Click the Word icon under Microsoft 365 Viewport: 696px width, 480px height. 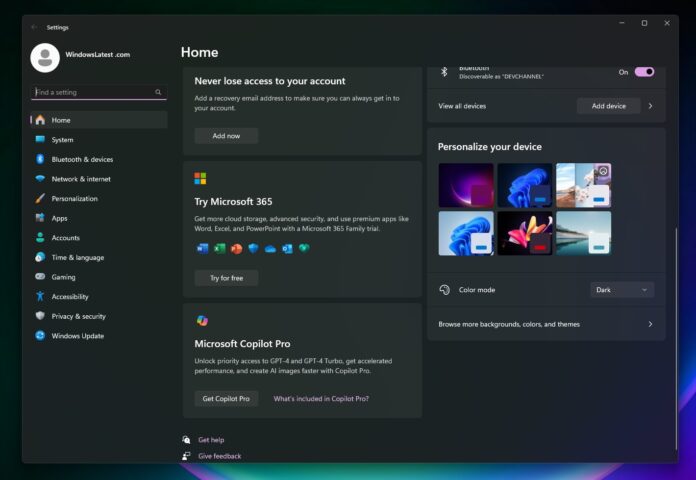pyautogui.click(x=202, y=248)
